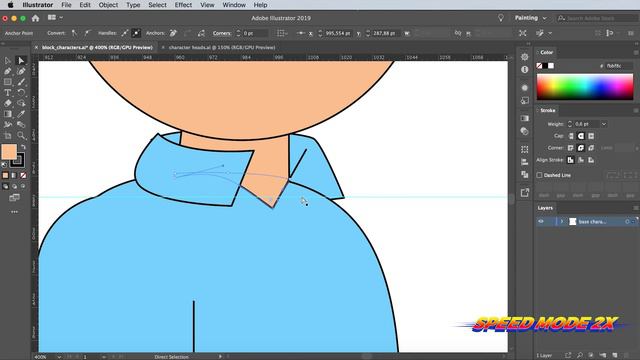Select the Type tool
Viewport: 640px width, 360px height.
point(7,93)
